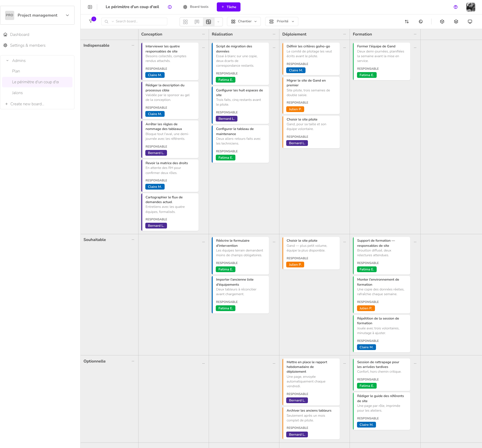Open board info icon next to title
The height and width of the screenshot is (448, 482).
(170, 7)
